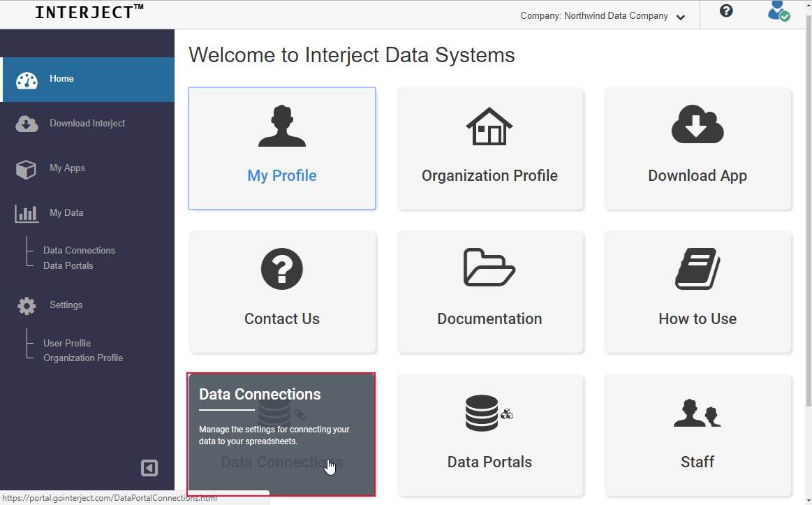This screenshot has width=812, height=505.
Task: Open Organization Profile under Settings
Action: tap(83, 358)
